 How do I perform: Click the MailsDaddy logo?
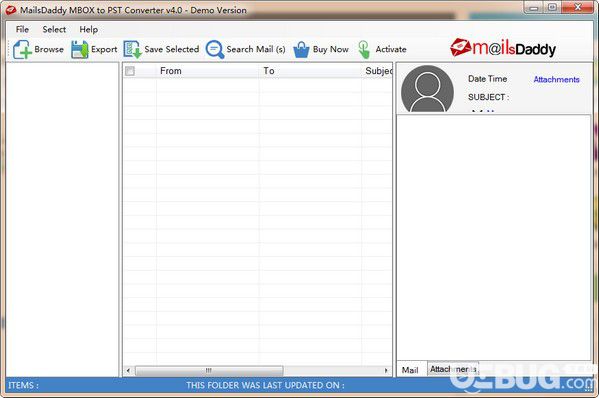click(503, 49)
